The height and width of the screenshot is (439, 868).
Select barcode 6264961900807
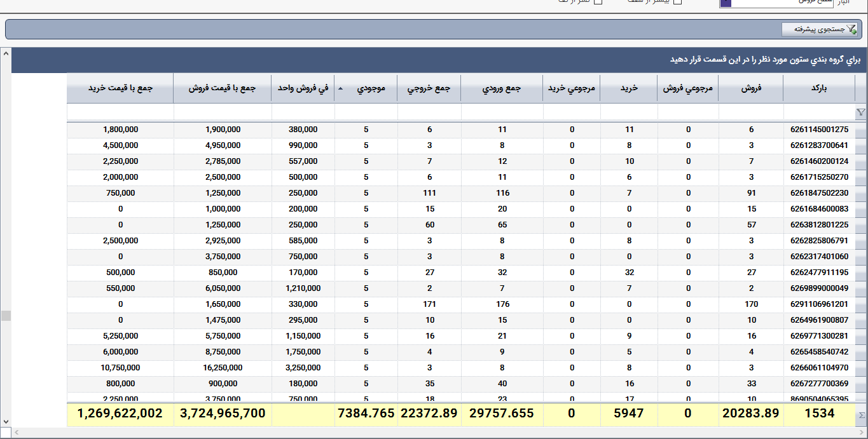[x=819, y=320]
